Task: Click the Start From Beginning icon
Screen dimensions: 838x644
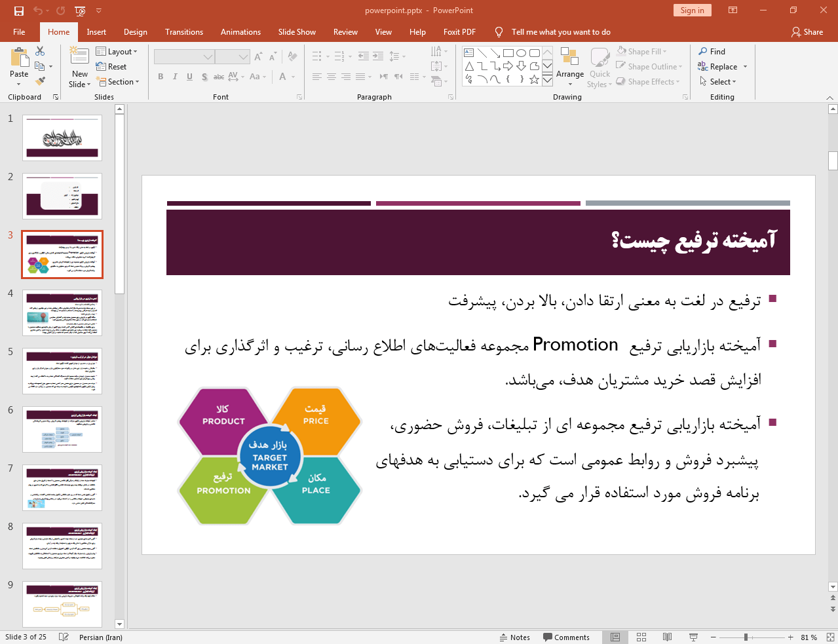Action: [80, 10]
